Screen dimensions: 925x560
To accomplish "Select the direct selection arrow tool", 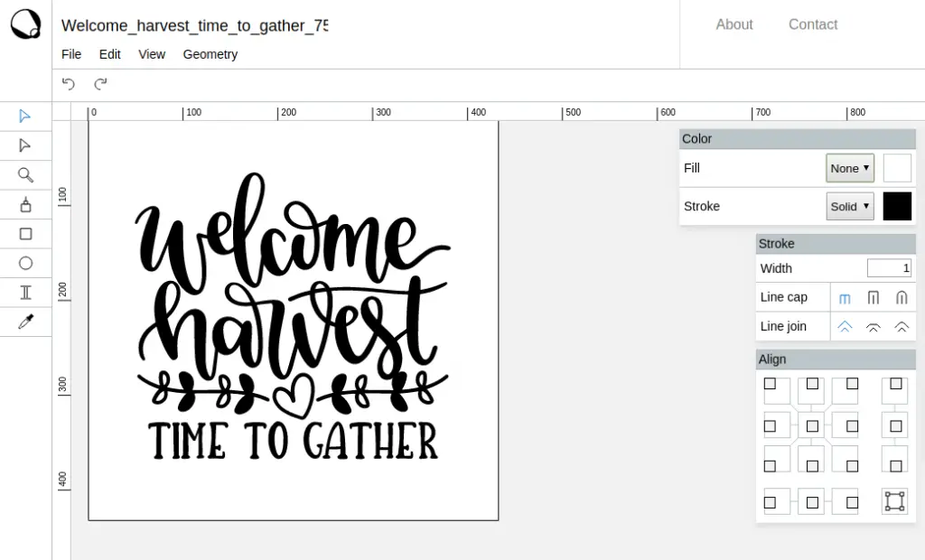I will pos(25,145).
